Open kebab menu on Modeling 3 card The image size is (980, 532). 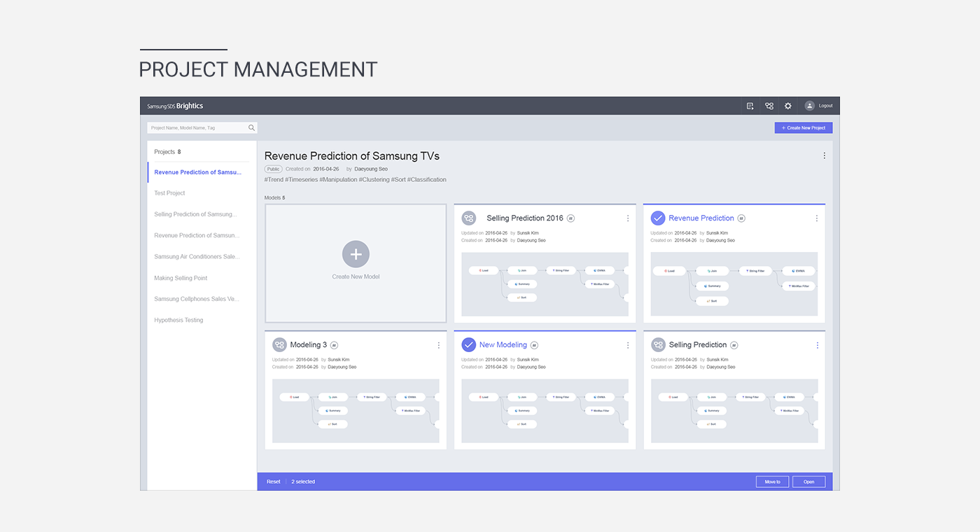(439, 345)
